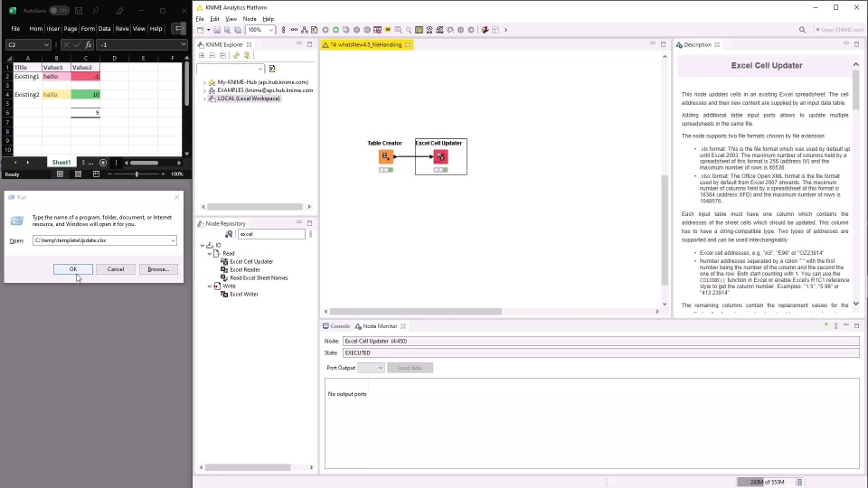Click node repository search field containing excel
This screenshot has height=488, width=868.
[271, 234]
